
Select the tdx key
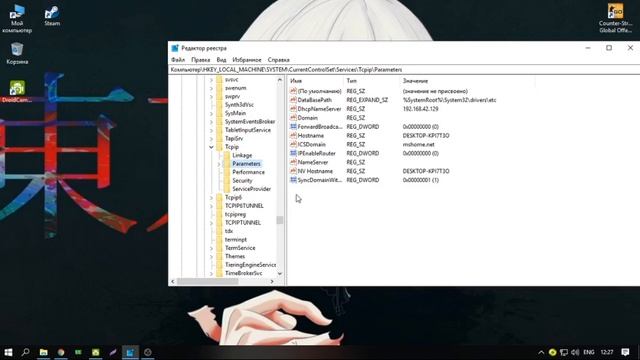[229, 231]
